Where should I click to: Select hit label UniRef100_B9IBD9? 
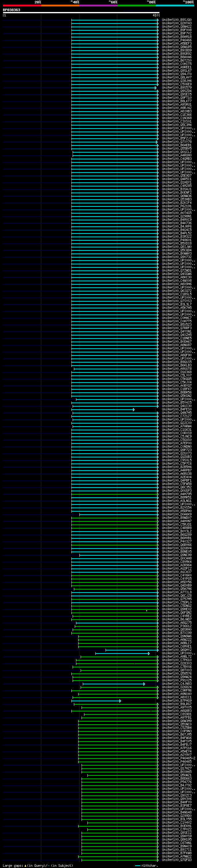tap(177, 50)
